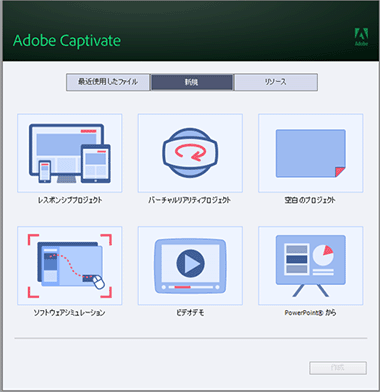Open the リソース tab

point(276,82)
